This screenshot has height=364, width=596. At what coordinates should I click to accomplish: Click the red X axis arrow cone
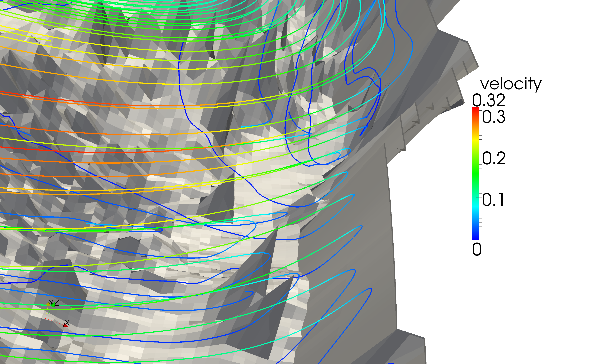click(x=65, y=326)
